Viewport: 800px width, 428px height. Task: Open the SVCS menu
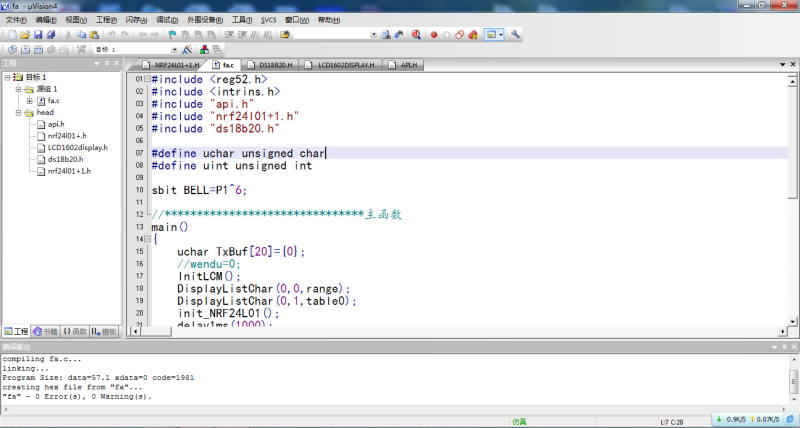(269, 20)
